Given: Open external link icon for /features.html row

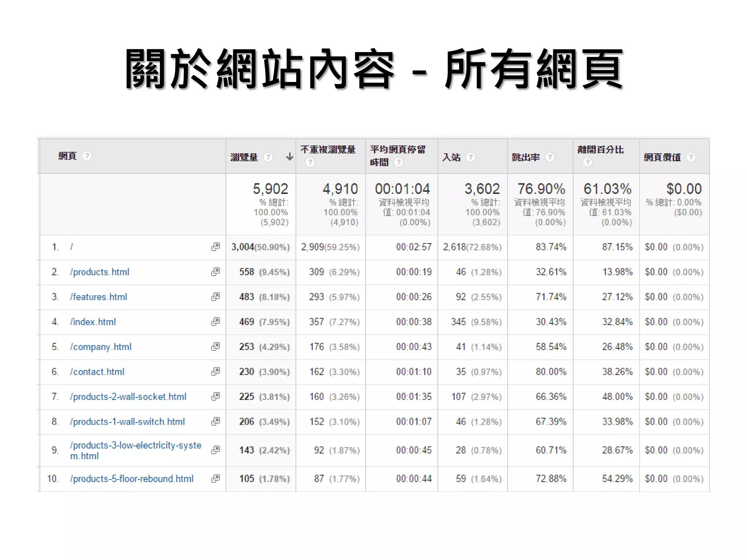Looking at the screenshot, I should point(216,297).
